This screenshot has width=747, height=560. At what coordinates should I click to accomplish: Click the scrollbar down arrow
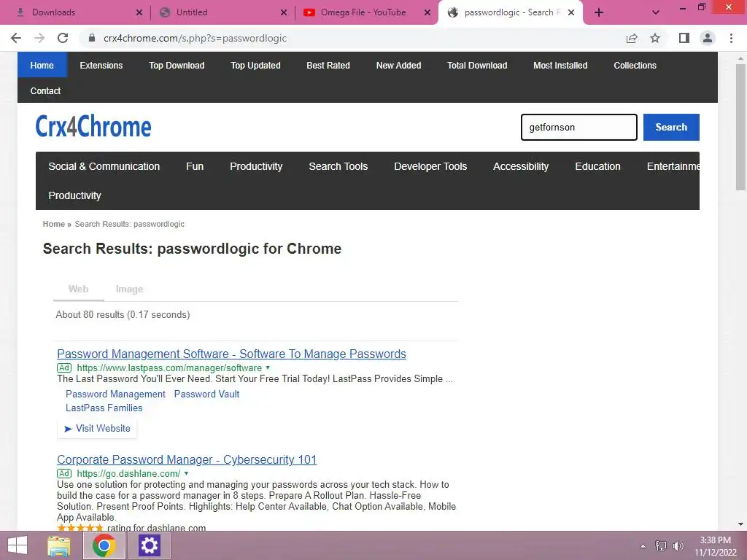tap(740, 524)
